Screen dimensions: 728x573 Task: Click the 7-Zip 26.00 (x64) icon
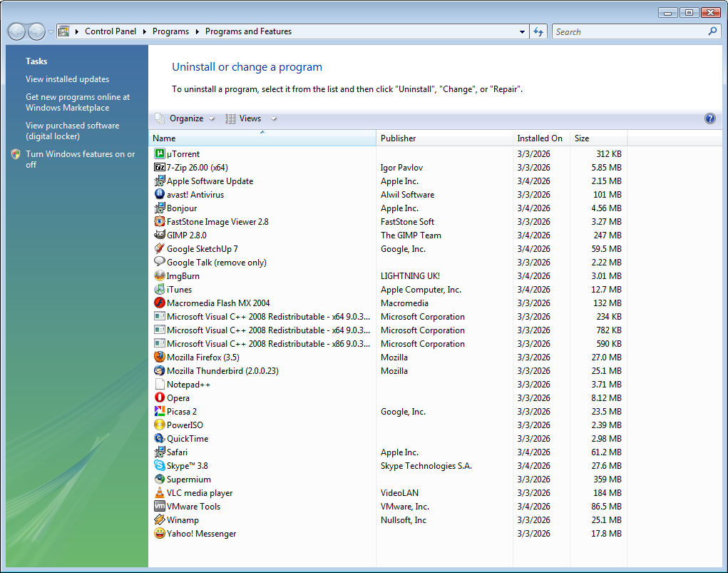click(159, 167)
